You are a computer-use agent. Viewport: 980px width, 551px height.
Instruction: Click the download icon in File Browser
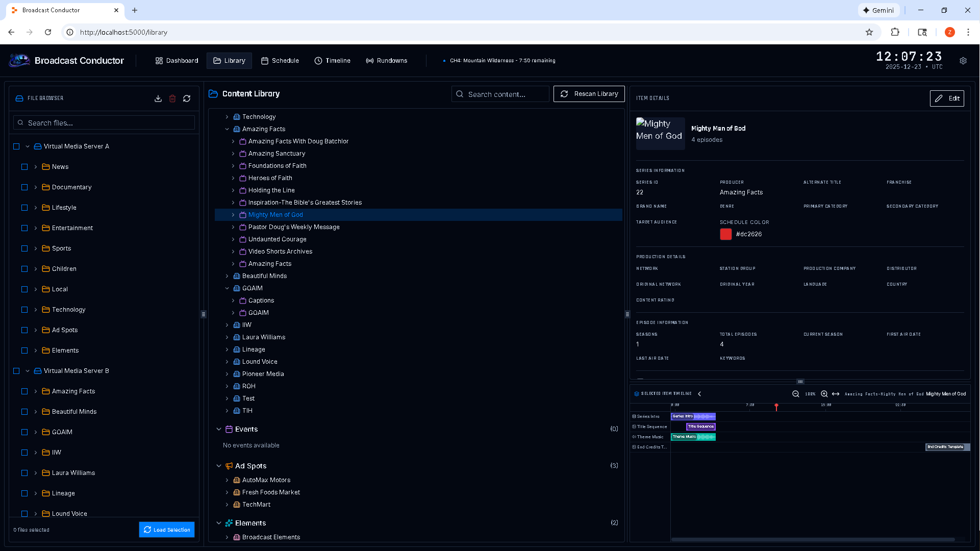point(158,98)
